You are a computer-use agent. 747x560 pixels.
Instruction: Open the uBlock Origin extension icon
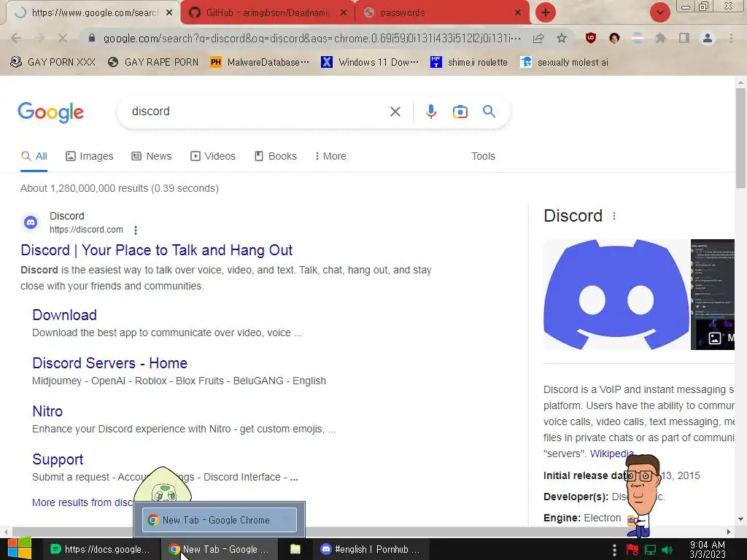click(591, 38)
